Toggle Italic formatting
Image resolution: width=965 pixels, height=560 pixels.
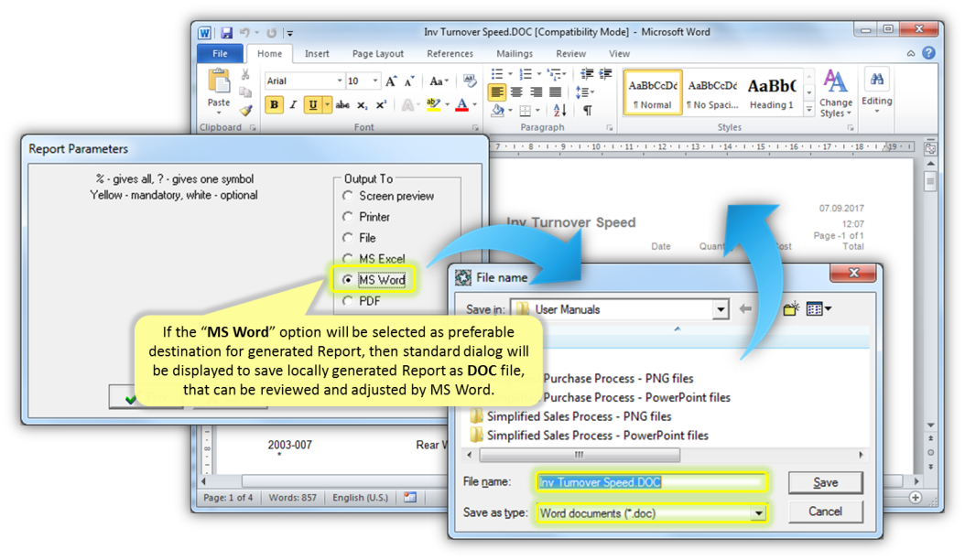pos(293,104)
